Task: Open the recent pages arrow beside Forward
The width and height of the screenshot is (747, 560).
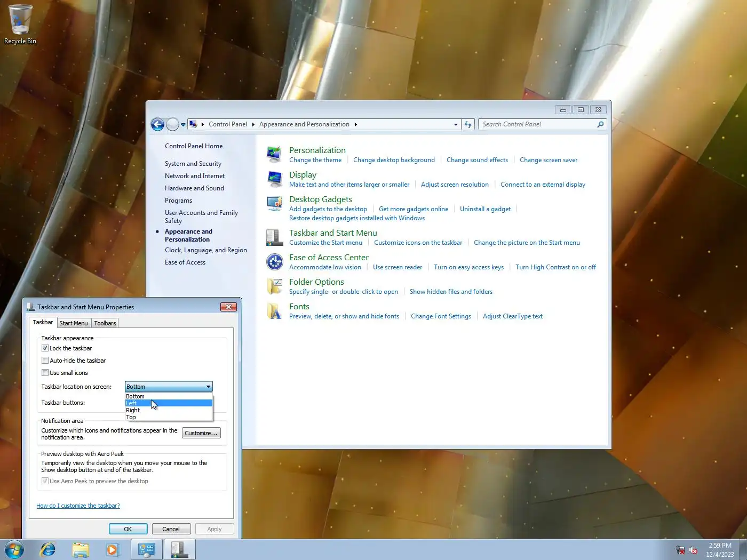Action: (x=183, y=125)
